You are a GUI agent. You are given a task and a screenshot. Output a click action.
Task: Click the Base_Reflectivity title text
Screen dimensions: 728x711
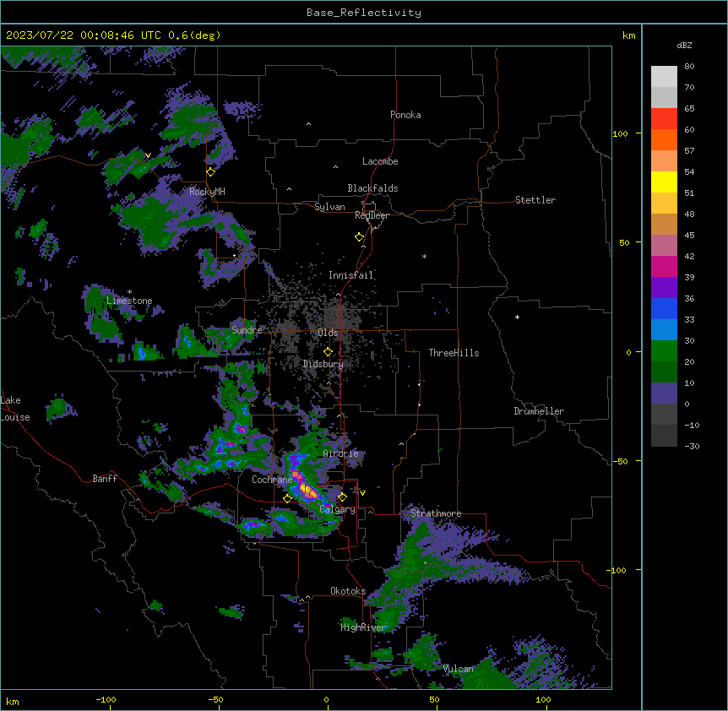(363, 13)
